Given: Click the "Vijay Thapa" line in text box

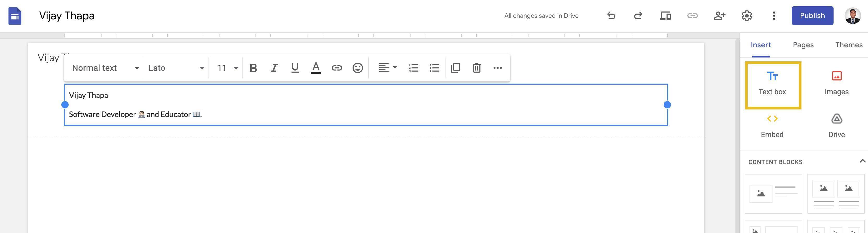Looking at the screenshot, I should point(88,95).
